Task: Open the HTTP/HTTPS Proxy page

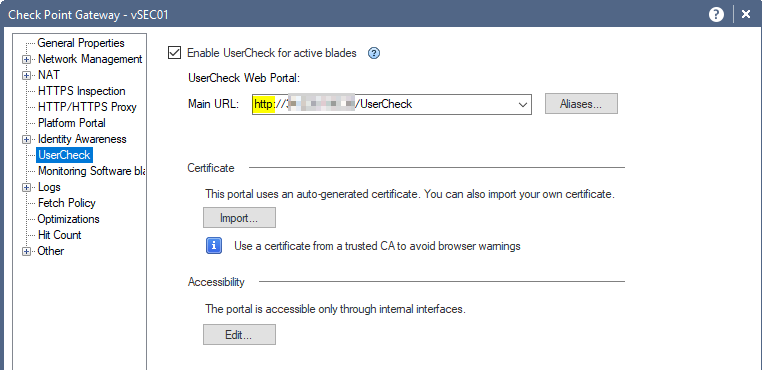Action: pyautogui.click(x=87, y=107)
